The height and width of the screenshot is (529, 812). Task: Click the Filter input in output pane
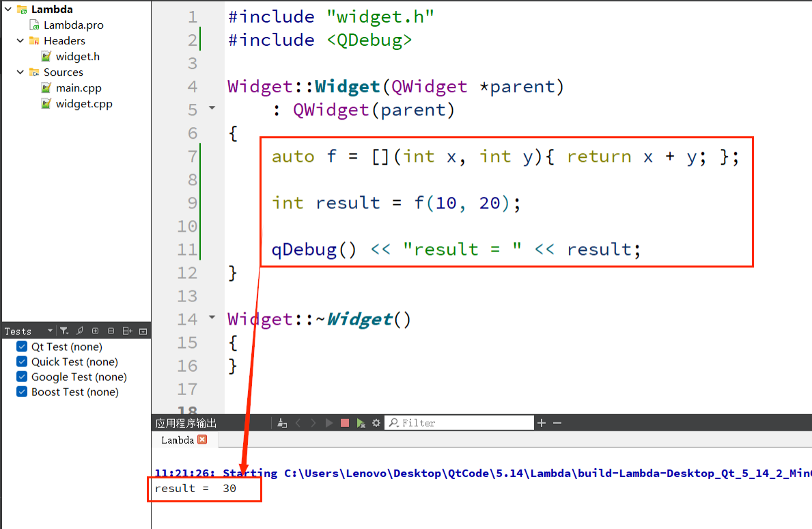460,423
